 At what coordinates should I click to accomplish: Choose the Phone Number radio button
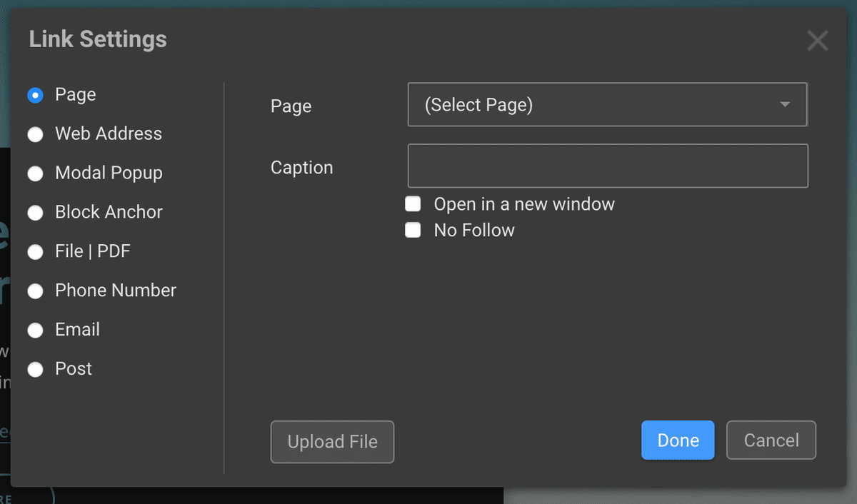pyautogui.click(x=35, y=291)
